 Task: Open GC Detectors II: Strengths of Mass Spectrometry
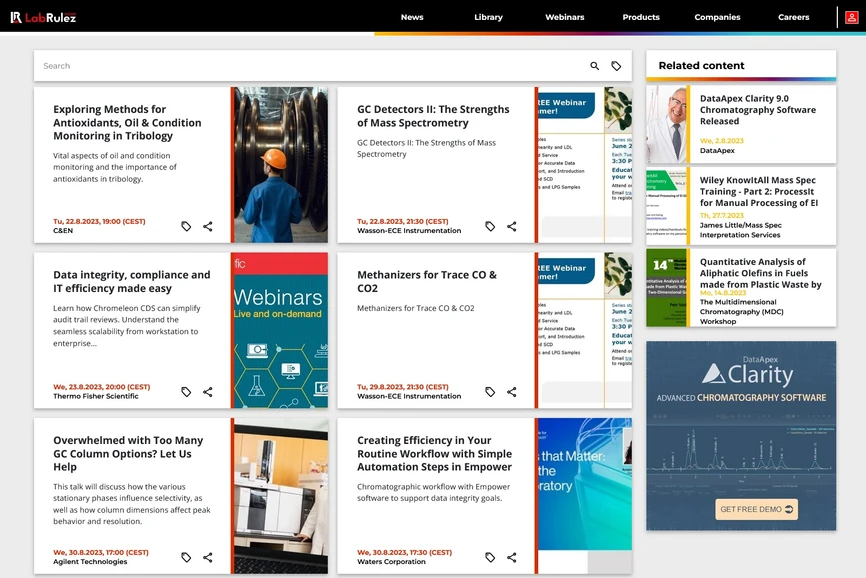point(433,116)
